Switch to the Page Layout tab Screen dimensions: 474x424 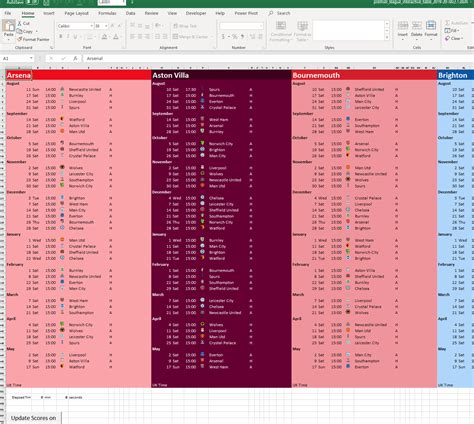[x=76, y=13]
